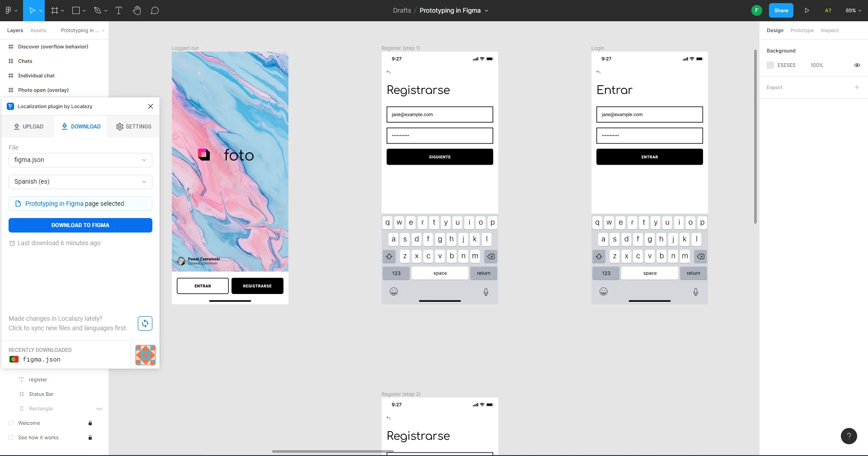Toggle lock on See how it works layer

click(x=90, y=437)
